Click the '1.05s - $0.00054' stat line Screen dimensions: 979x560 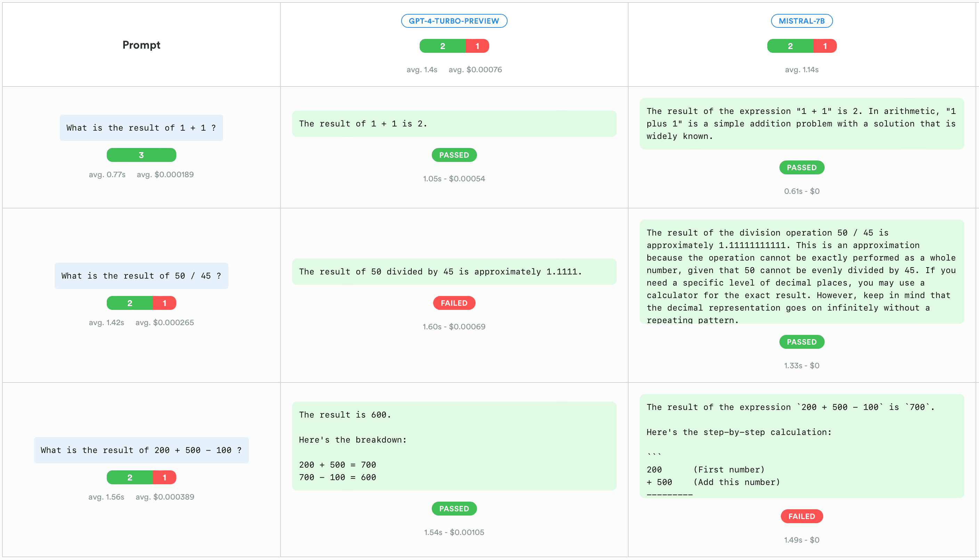pyautogui.click(x=454, y=179)
